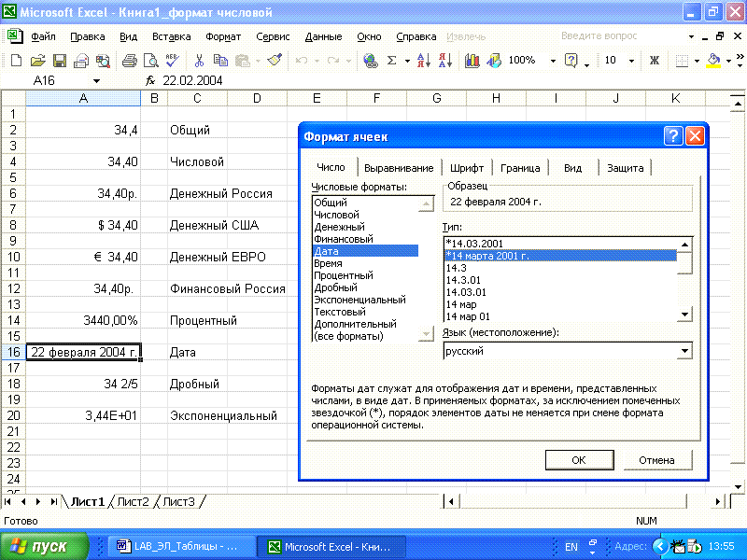
Task: Click the New workbook icon
Action: click(x=16, y=61)
